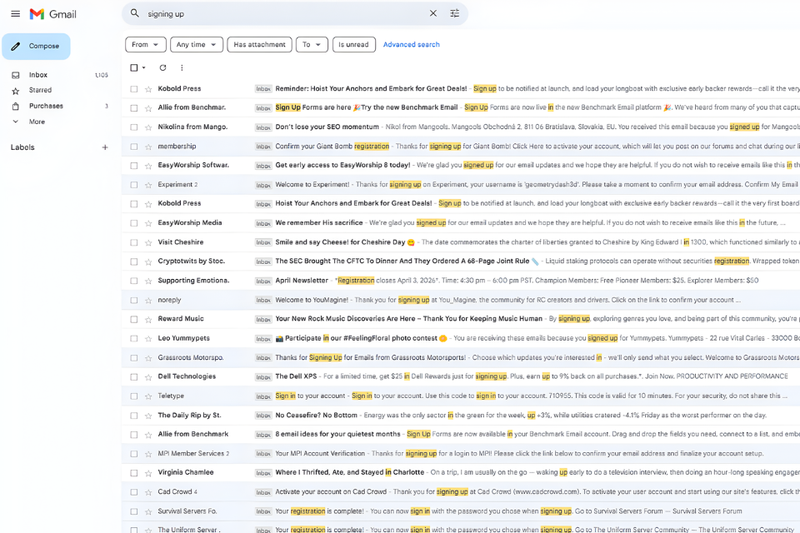The height and width of the screenshot is (533, 800).
Task: Star the Leo Yummypets email
Action: click(148, 338)
